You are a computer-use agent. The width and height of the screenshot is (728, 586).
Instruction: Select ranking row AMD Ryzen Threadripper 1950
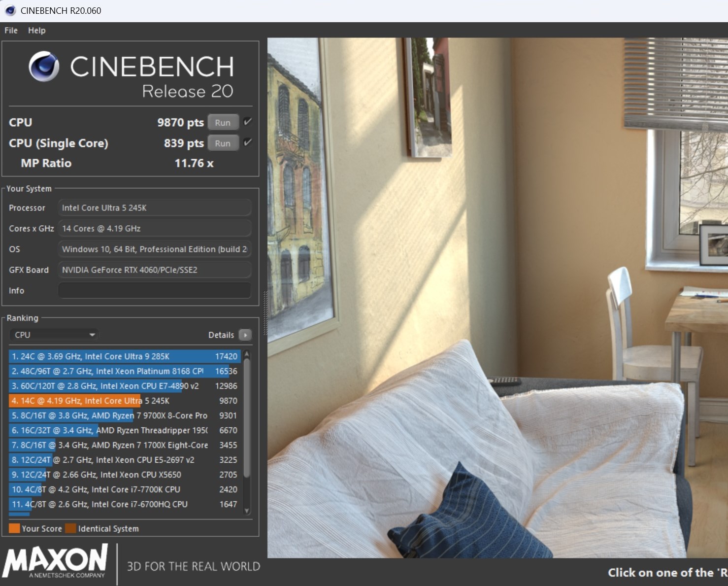[125, 430]
